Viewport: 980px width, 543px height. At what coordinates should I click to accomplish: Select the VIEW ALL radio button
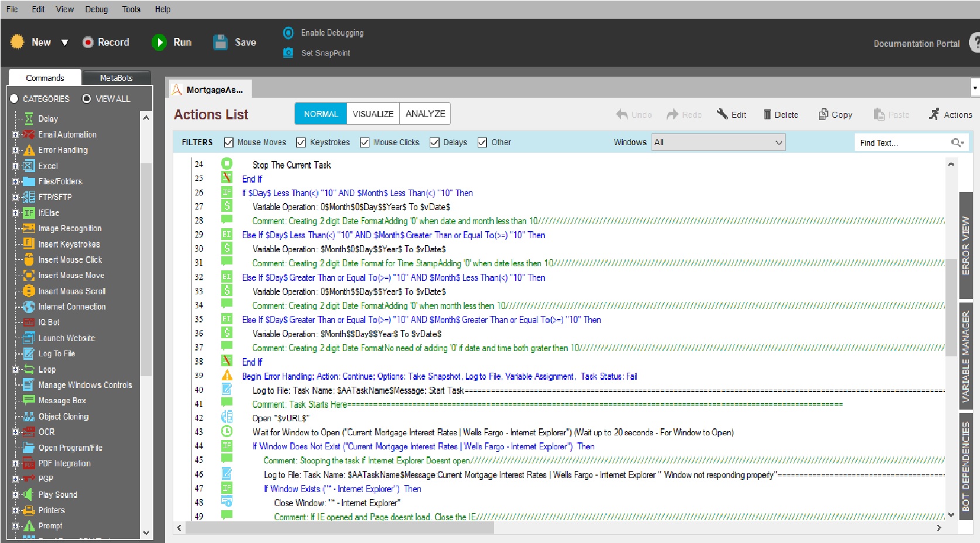(87, 99)
